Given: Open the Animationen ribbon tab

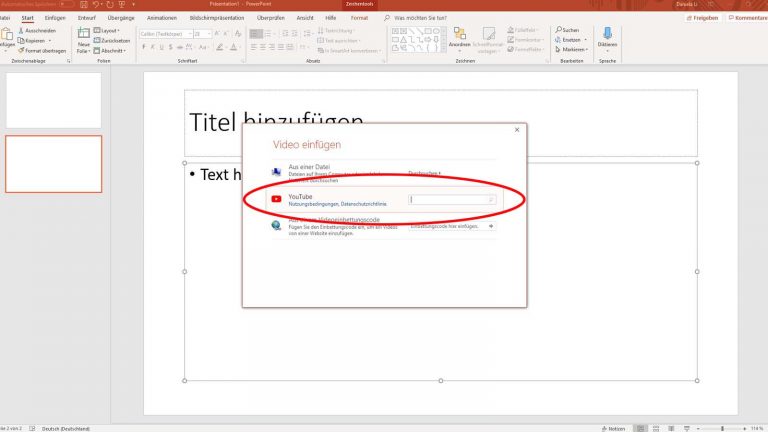Looking at the screenshot, I should 162,17.
